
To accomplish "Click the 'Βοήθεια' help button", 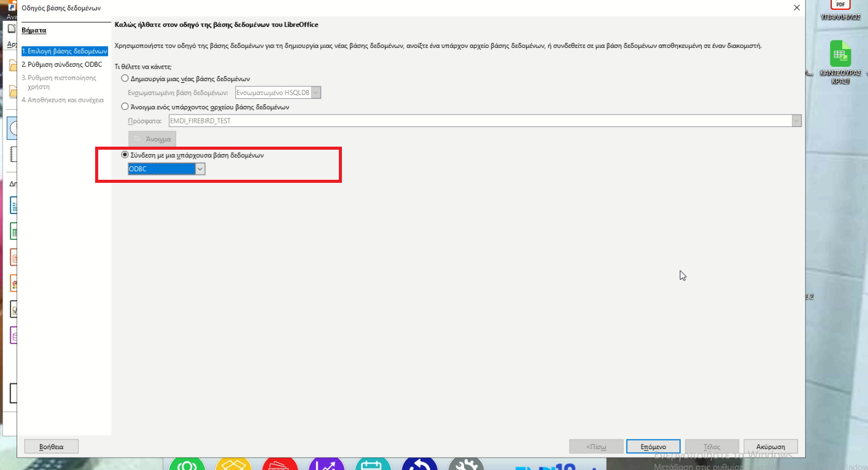I will 51,446.
